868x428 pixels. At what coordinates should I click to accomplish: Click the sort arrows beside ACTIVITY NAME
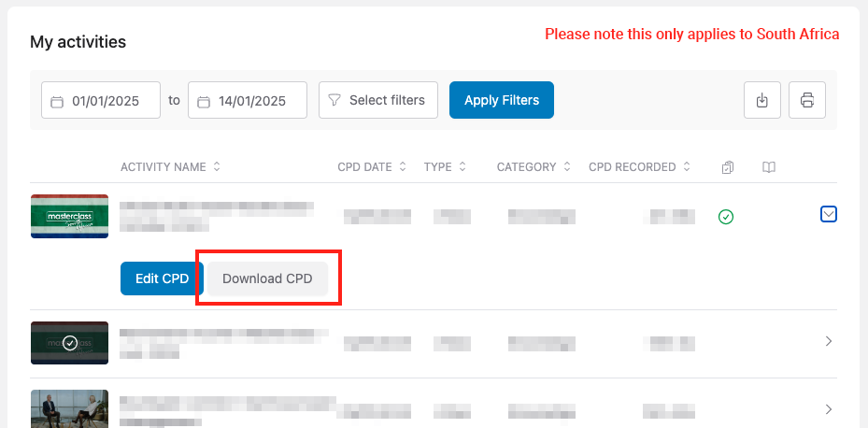point(217,167)
